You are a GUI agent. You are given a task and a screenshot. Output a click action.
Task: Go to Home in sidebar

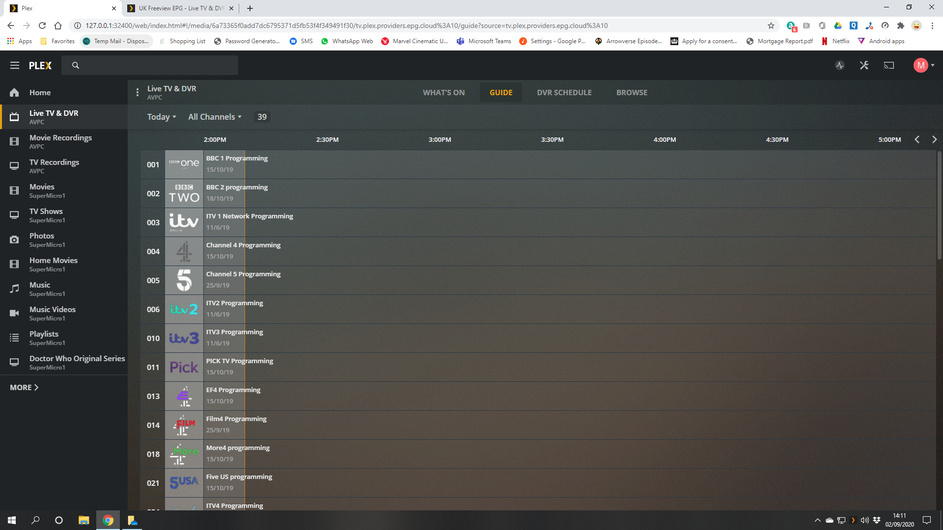64,93
